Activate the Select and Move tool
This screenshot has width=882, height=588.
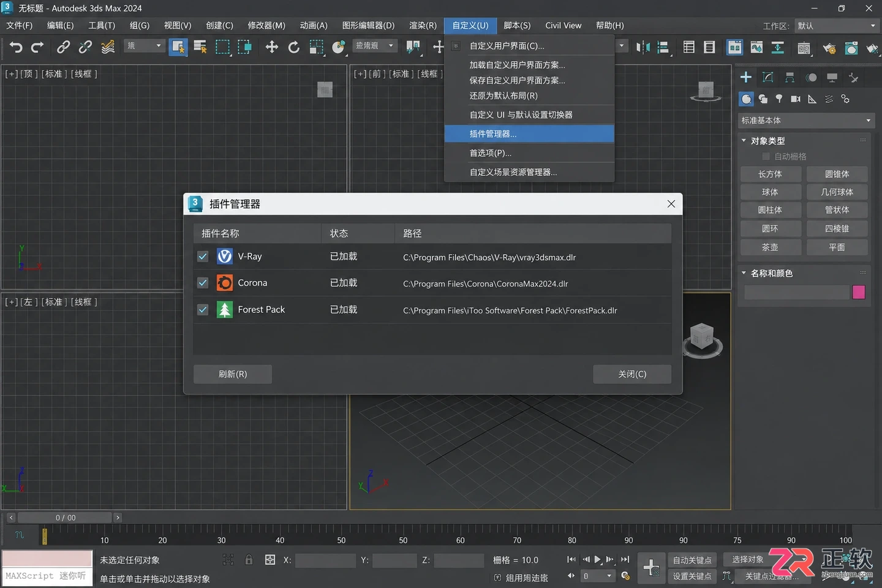click(x=271, y=47)
